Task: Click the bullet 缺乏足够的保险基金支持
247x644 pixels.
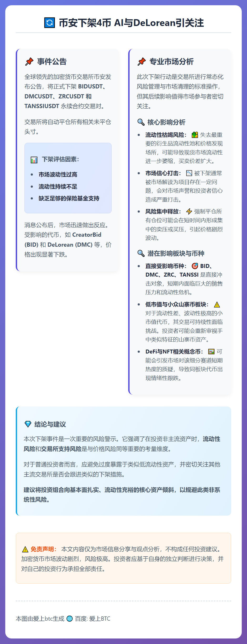Action: [69, 198]
